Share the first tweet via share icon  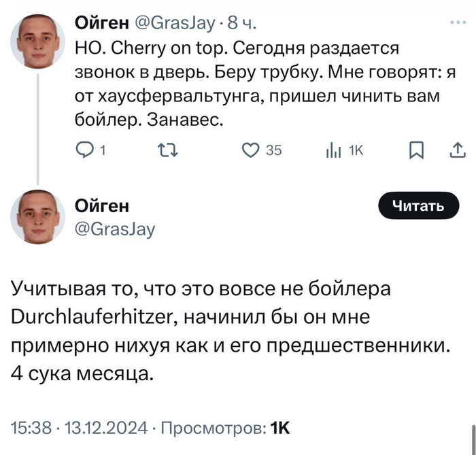(x=458, y=150)
